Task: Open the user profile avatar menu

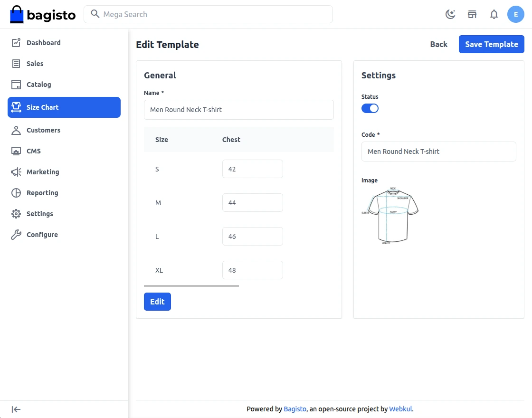Action: (x=516, y=14)
